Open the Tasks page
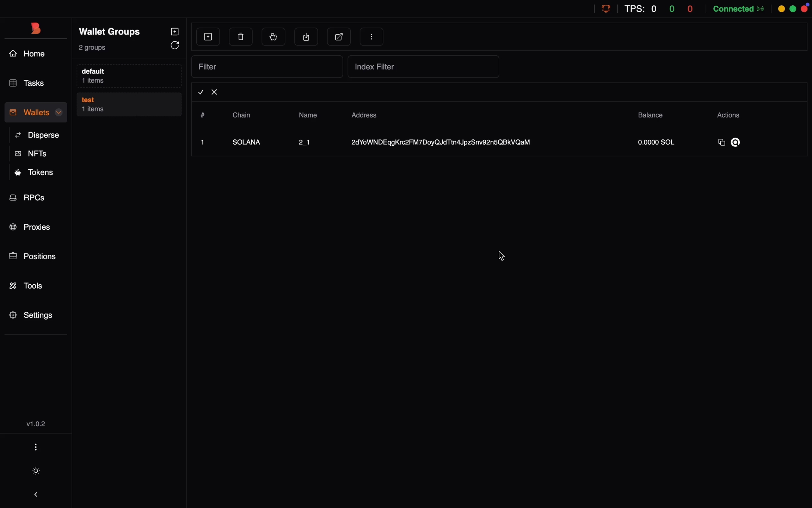This screenshot has height=508, width=812. coord(33,83)
